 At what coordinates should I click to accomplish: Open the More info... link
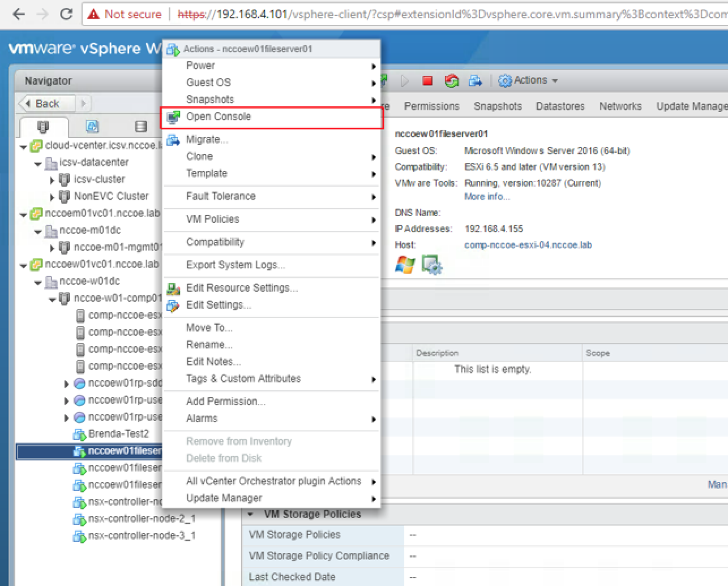tap(487, 197)
